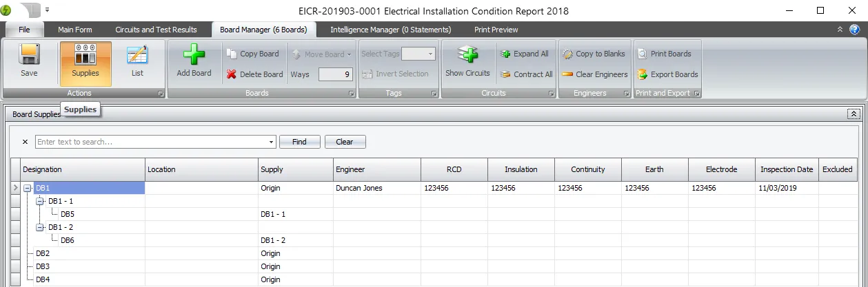Viewport: 868px width, 287px height.
Task: Collapse the Board Supplies panel
Action: click(x=854, y=114)
